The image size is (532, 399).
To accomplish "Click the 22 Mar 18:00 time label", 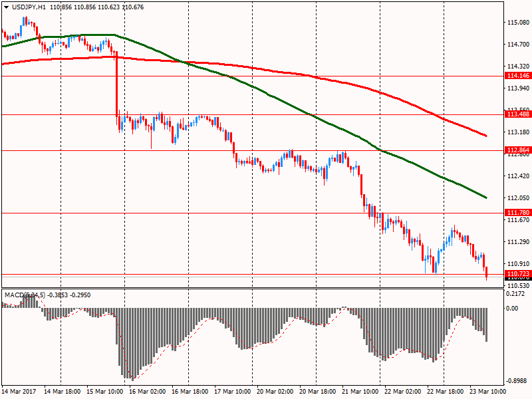I will click(x=446, y=392).
